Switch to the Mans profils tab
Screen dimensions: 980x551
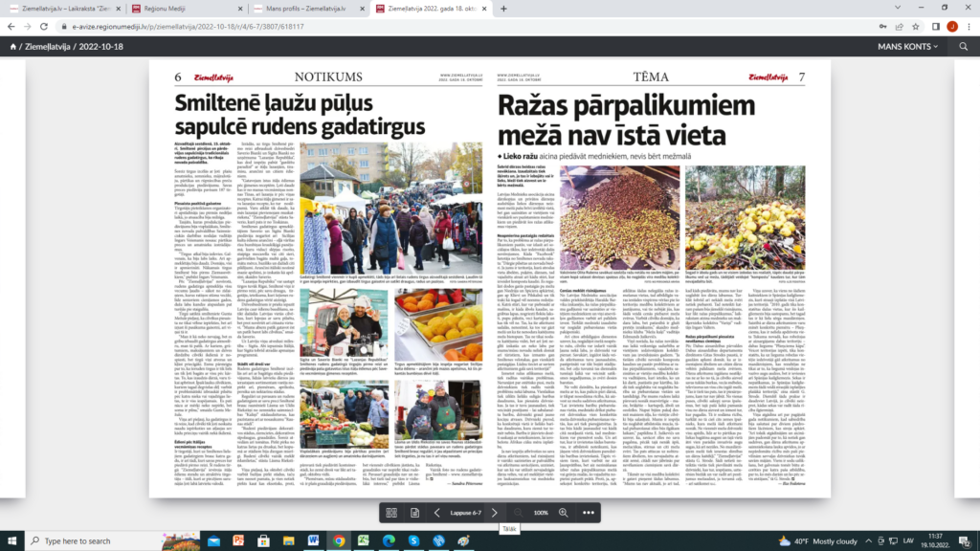coord(308,9)
